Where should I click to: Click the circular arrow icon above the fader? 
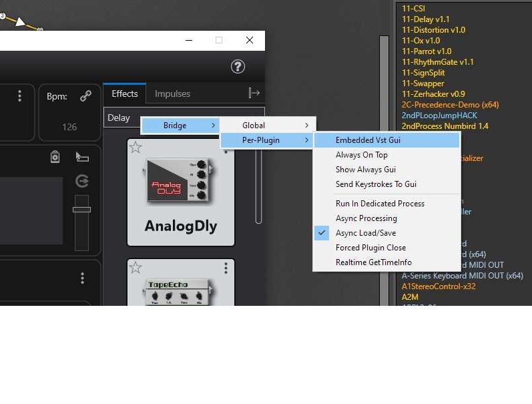coord(82,181)
